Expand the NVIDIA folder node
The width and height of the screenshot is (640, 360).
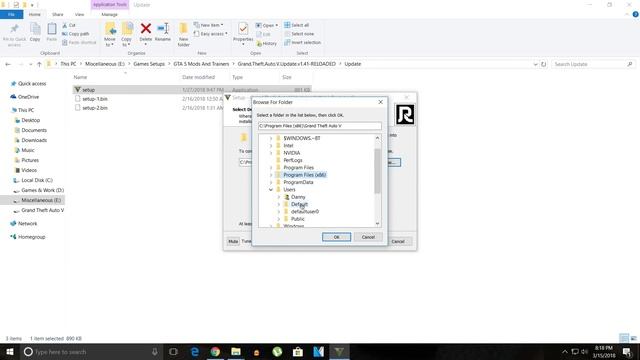[x=271, y=153]
